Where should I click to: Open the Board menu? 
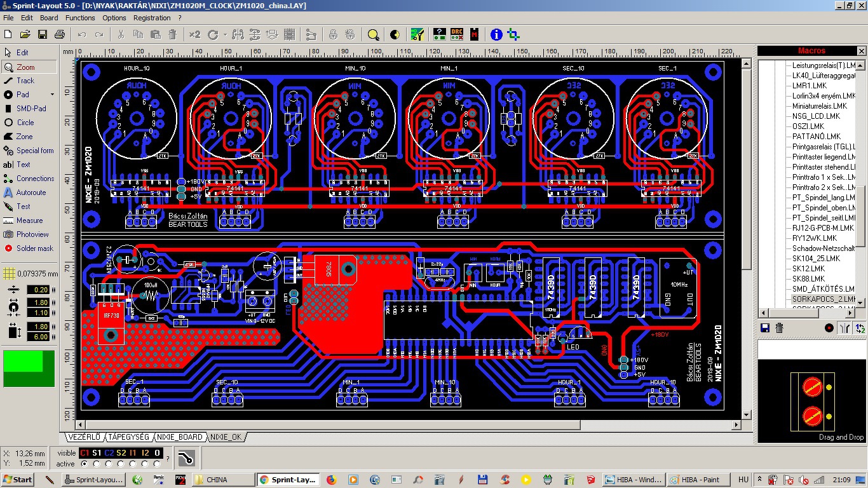(49, 18)
